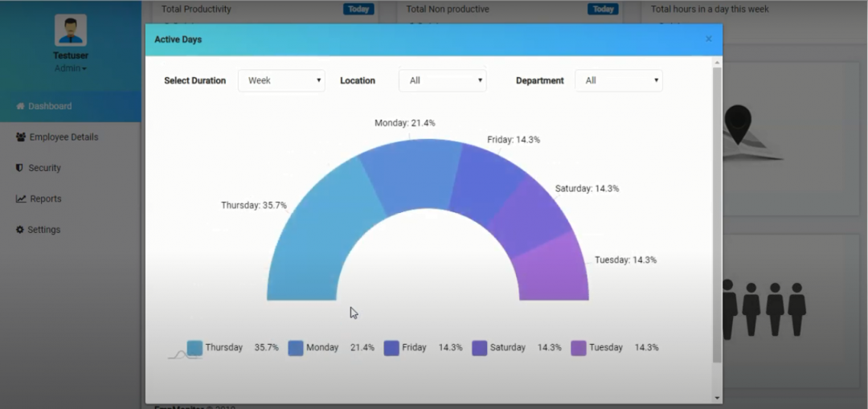Screen dimensions: 868x409
Task: Click the Employee Details people icon
Action: (21, 137)
